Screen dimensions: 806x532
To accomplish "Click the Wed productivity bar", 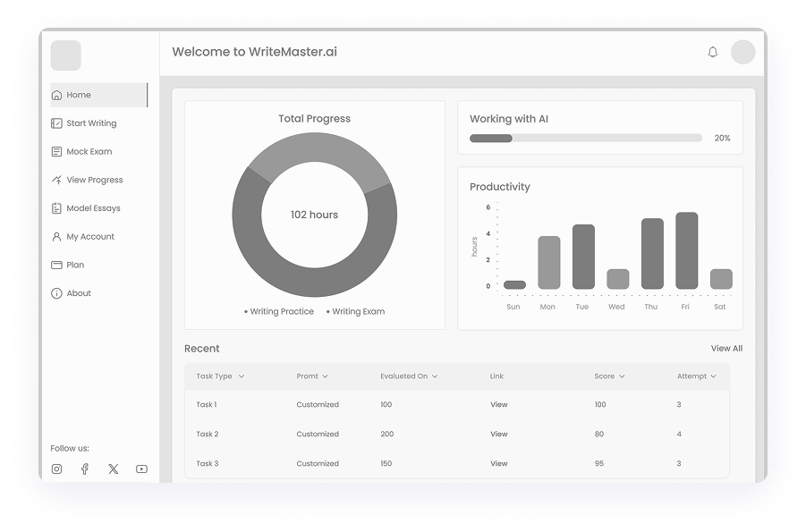I will pos(618,279).
